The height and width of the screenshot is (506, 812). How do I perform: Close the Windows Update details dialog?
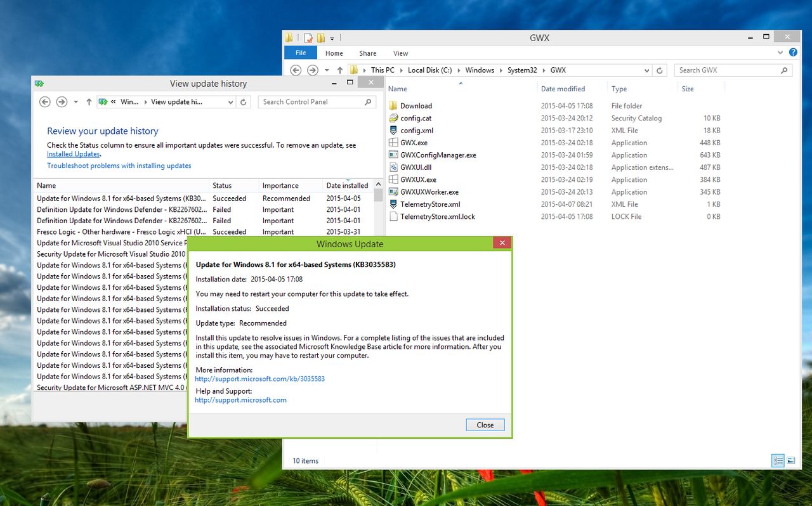(x=485, y=425)
